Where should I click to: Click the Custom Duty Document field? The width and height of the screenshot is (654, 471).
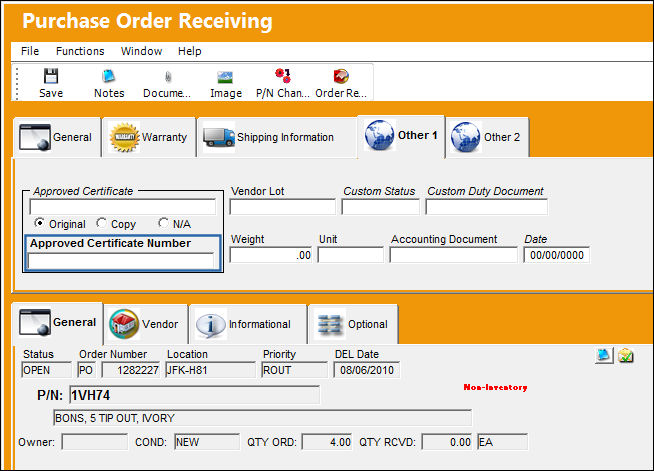tap(486, 207)
